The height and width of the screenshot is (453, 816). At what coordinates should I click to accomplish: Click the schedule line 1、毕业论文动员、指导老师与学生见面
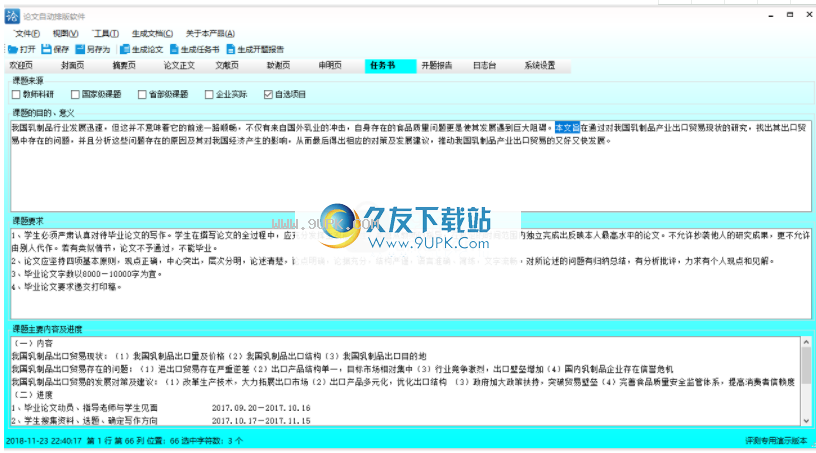pyautogui.click(x=84, y=408)
